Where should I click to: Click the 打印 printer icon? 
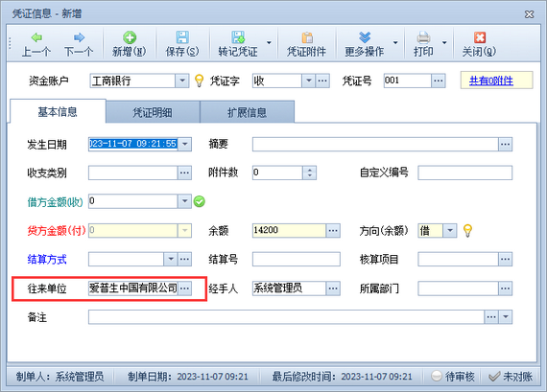pos(423,37)
